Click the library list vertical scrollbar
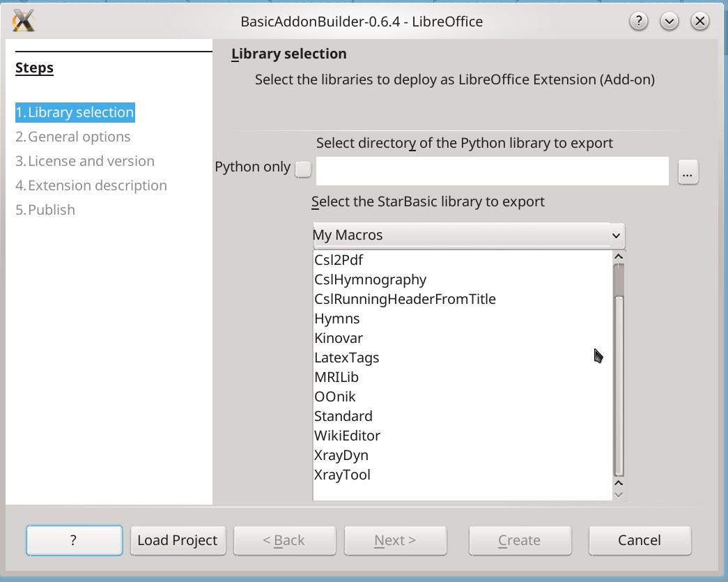Viewport: 728px width, 582px height. [619, 370]
